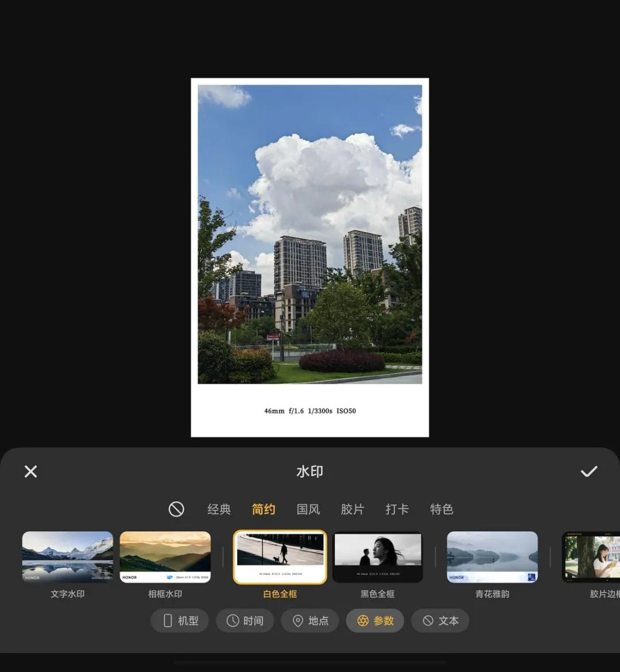Viewport: 620px width, 672px height.
Task: Disable the 参数 parameters chip
Action: (375, 620)
